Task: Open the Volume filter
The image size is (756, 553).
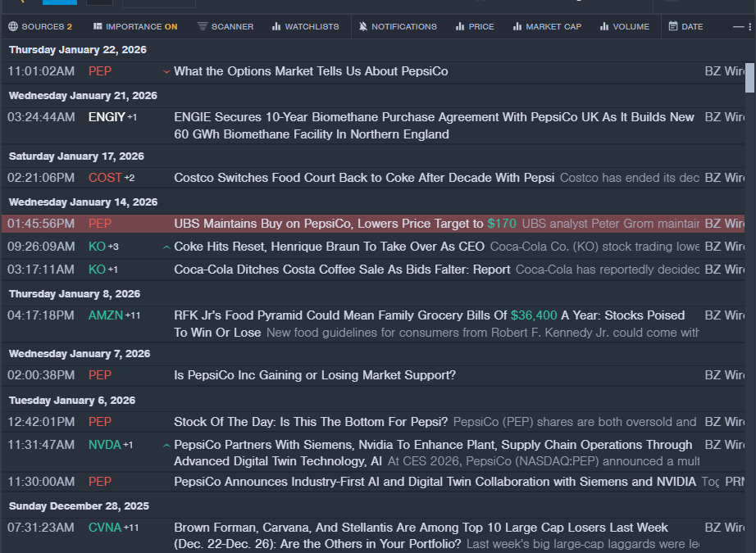Action: [624, 26]
